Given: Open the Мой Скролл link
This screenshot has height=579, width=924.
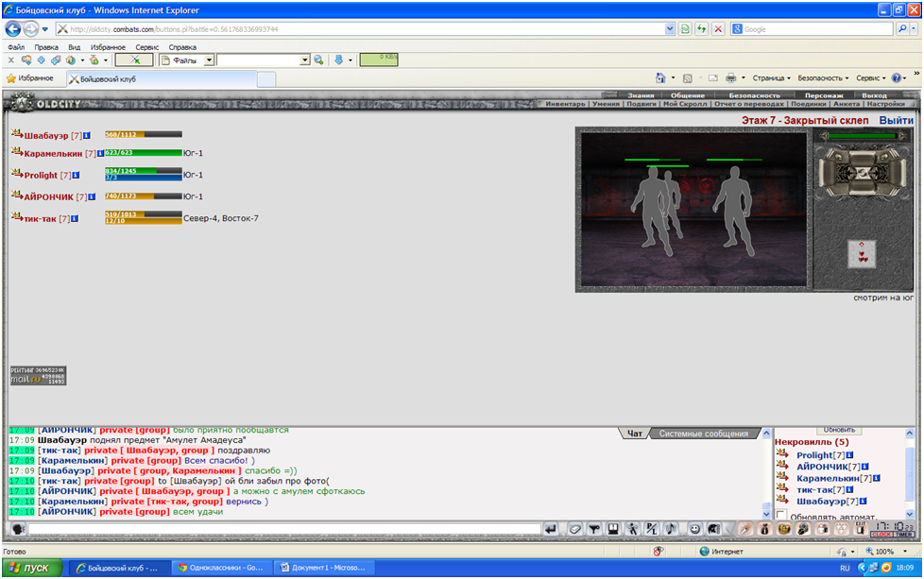Looking at the screenshot, I should coord(685,104).
